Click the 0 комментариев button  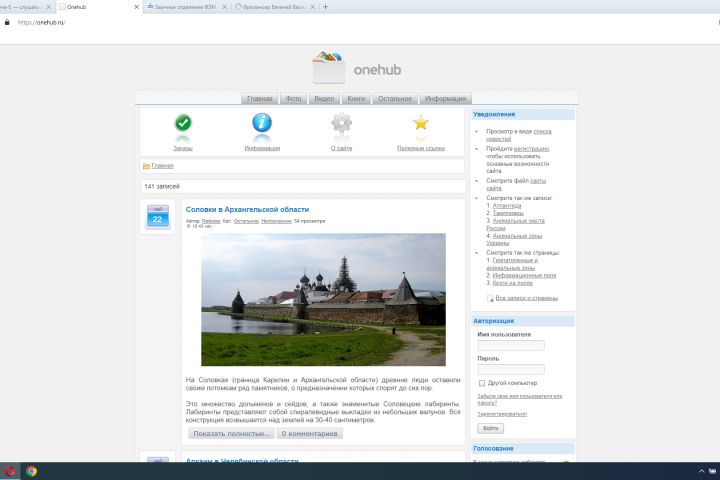pyautogui.click(x=309, y=434)
